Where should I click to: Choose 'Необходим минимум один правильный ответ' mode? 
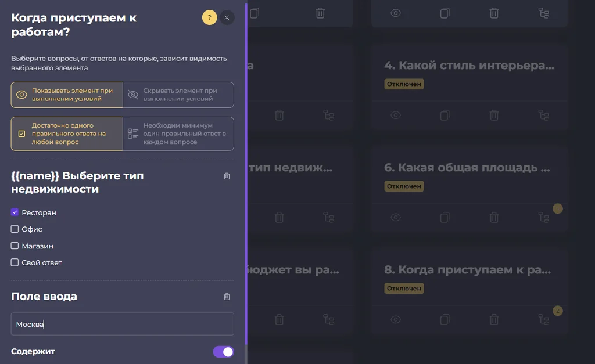(x=178, y=134)
